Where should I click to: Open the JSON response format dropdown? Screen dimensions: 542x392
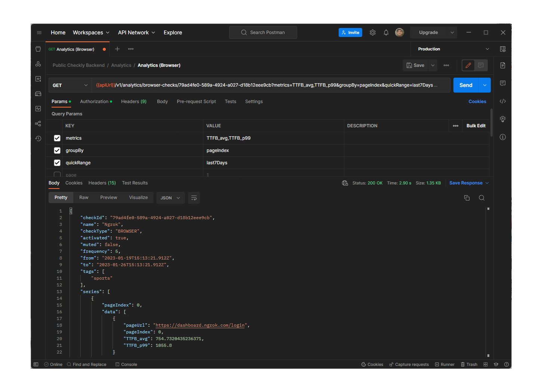[x=170, y=197]
